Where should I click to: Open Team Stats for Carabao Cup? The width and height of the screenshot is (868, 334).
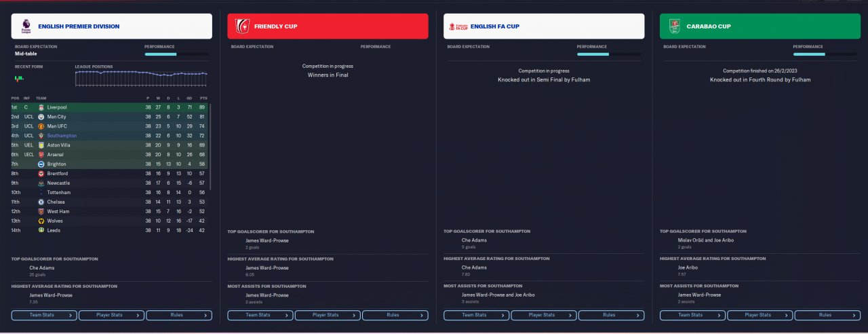[x=692, y=315]
